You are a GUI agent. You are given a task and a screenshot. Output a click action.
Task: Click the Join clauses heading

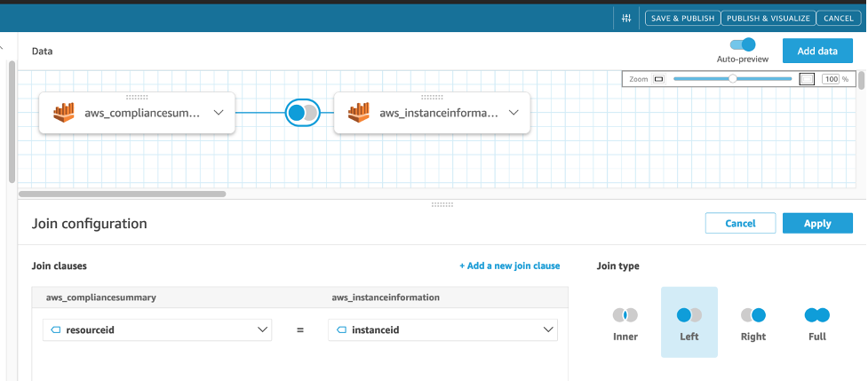[x=60, y=266]
